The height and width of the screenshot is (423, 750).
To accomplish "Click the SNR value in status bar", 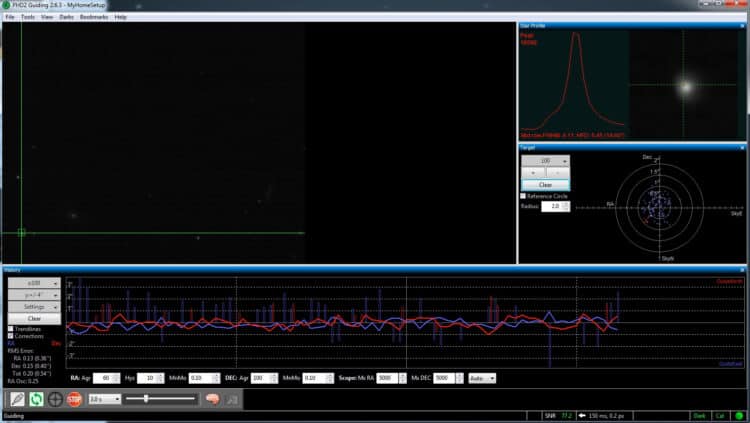I will (x=567, y=416).
